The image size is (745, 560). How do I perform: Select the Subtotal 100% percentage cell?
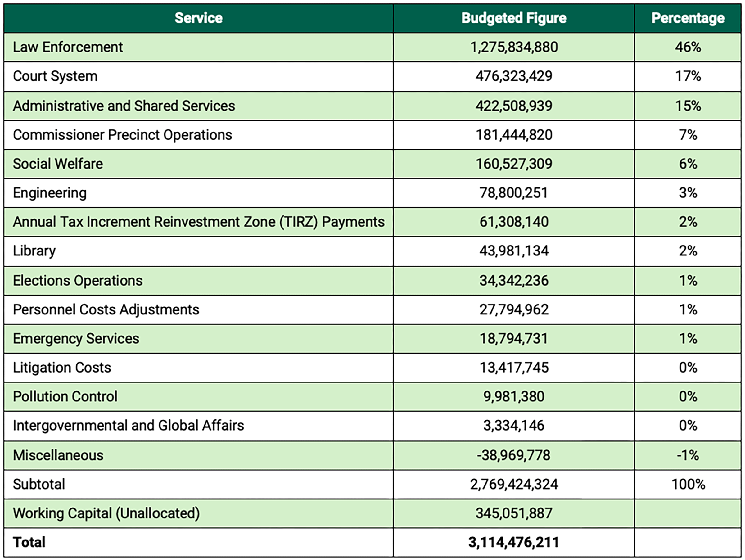point(688,485)
